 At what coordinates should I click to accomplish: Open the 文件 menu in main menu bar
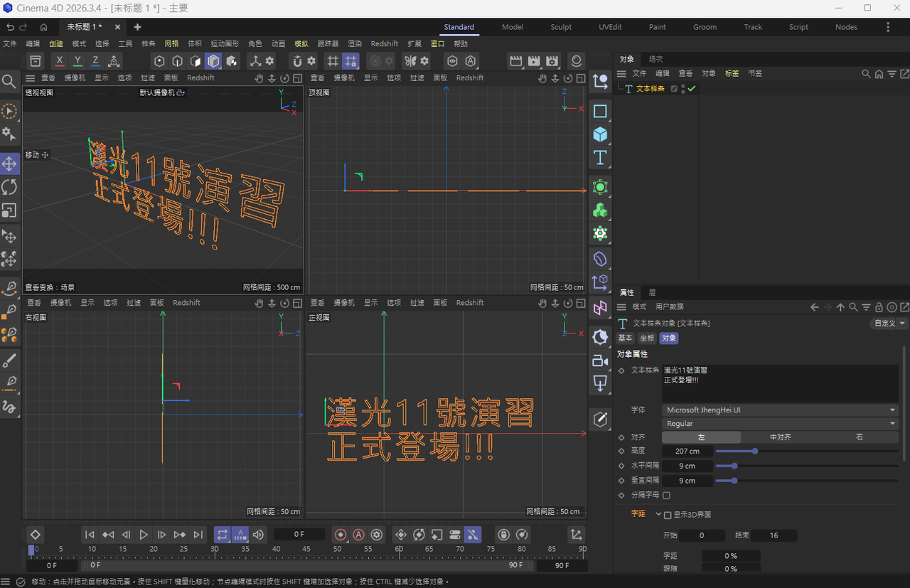[x=9, y=44]
